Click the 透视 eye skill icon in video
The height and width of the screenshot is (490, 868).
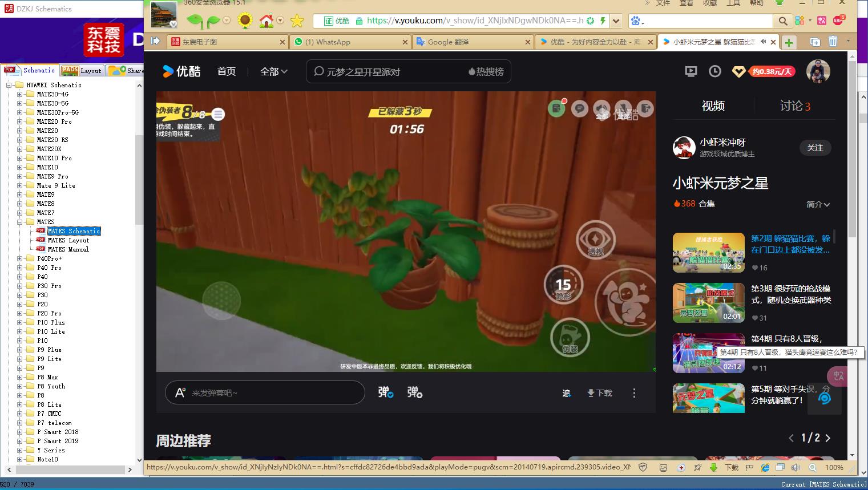click(596, 240)
